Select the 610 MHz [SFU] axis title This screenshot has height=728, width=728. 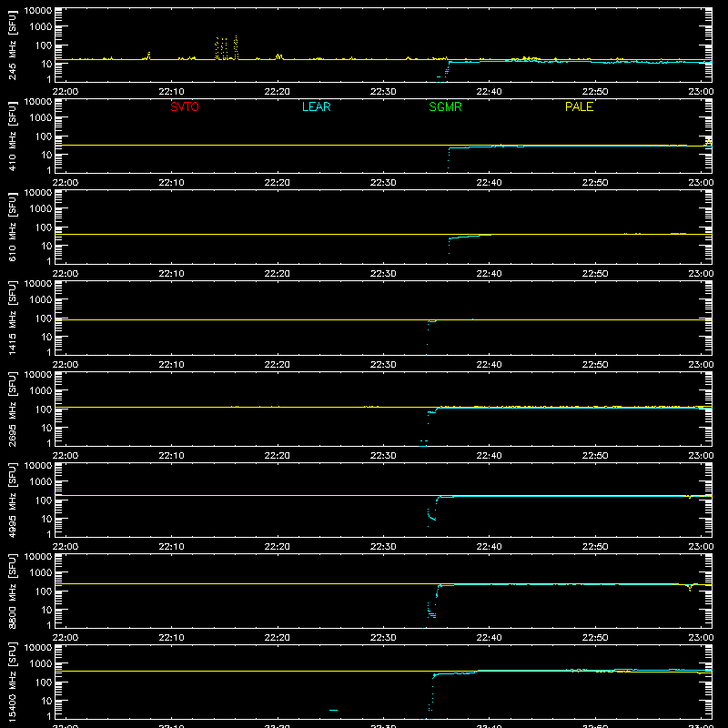point(13,227)
